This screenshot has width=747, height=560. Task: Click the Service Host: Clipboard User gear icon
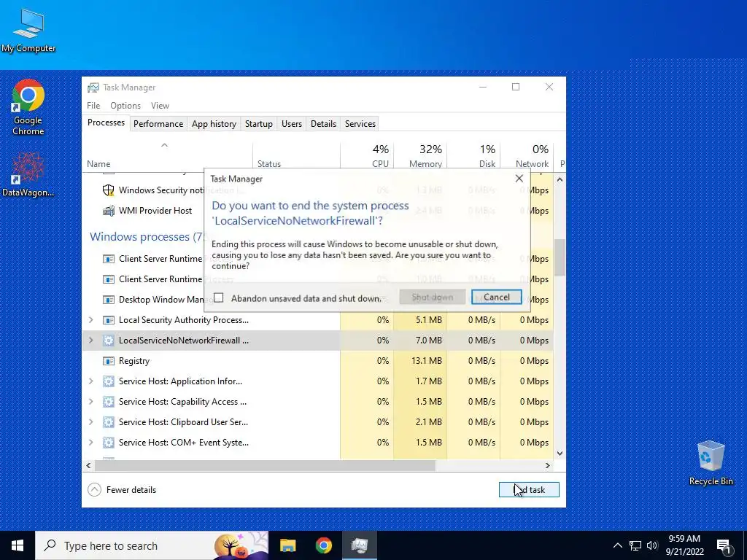(x=109, y=422)
